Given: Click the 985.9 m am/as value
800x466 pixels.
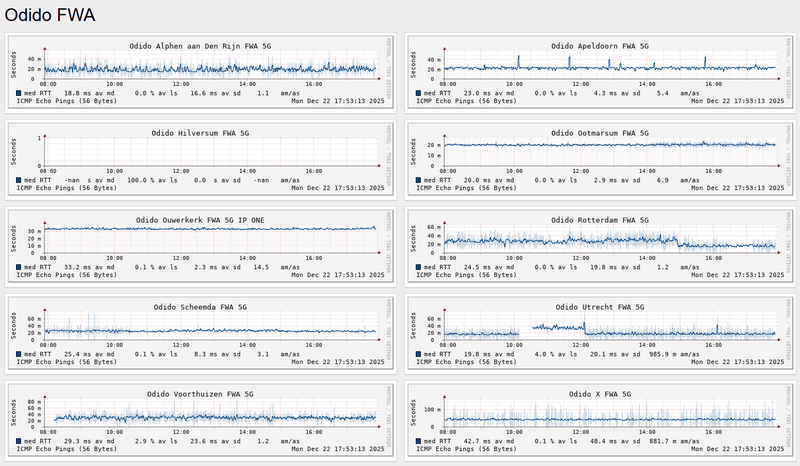Looking at the screenshot, I should tap(674, 354).
